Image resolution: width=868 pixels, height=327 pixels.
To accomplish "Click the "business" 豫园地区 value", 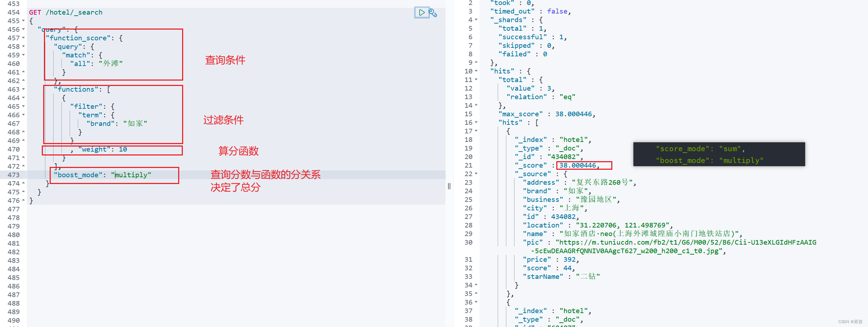I will [x=596, y=200].
